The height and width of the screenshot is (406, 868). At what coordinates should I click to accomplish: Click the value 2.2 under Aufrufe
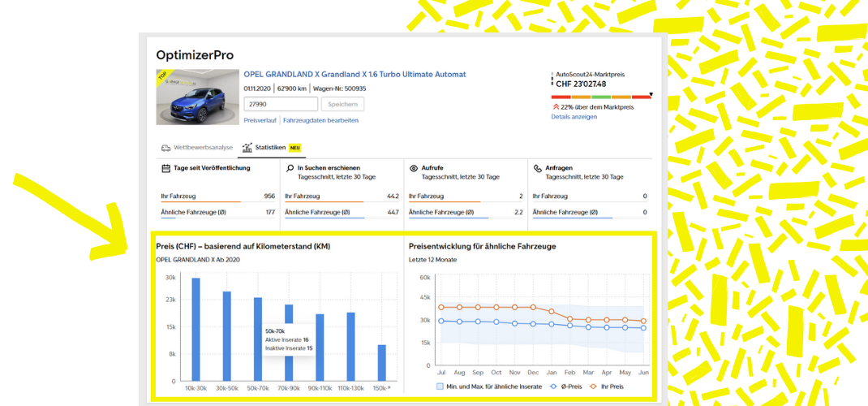pyautogui.click(x=518, y=212)
